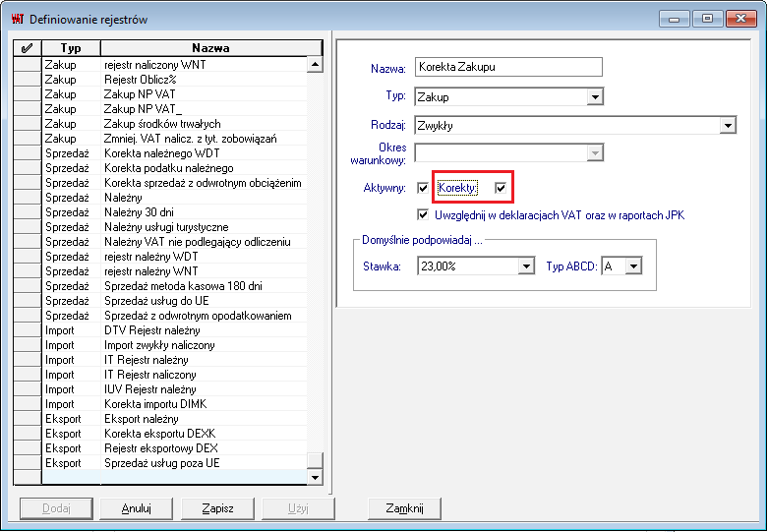Screen dimensions: 768x532
Task: Maximize the Definiowanie rejestrów window
Action: pyautogui.click(x=707, y=19)
